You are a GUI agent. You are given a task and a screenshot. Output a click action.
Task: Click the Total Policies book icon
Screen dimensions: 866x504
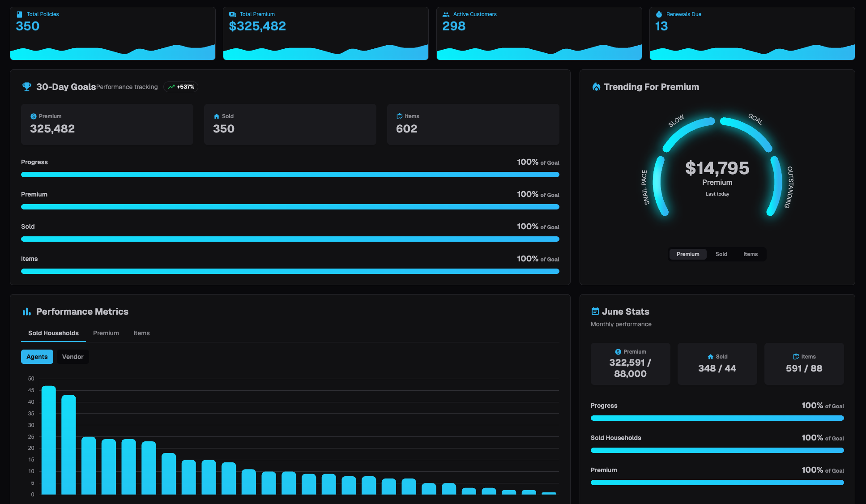[19, 14]
